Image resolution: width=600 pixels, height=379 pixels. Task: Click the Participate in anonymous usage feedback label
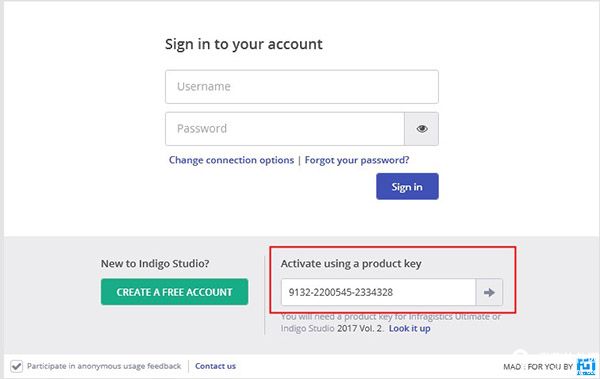(x=104, y=366)
